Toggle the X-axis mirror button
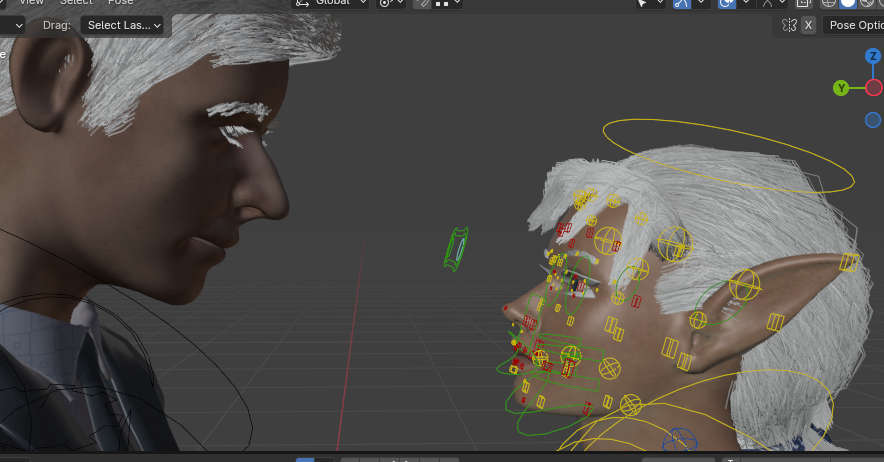This screenshot has height=462, width=884. point(808,25)
